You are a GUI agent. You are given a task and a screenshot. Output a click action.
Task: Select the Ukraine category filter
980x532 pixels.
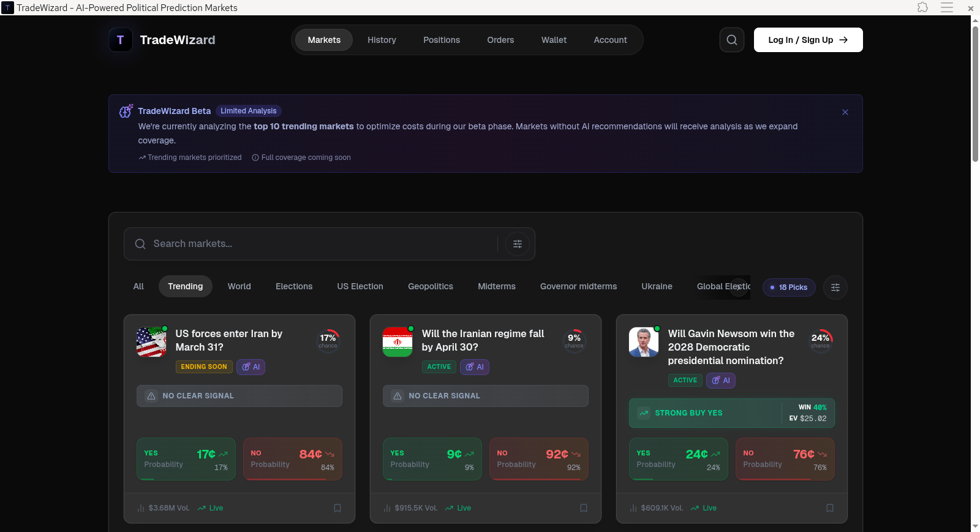[x=657, y=286]
